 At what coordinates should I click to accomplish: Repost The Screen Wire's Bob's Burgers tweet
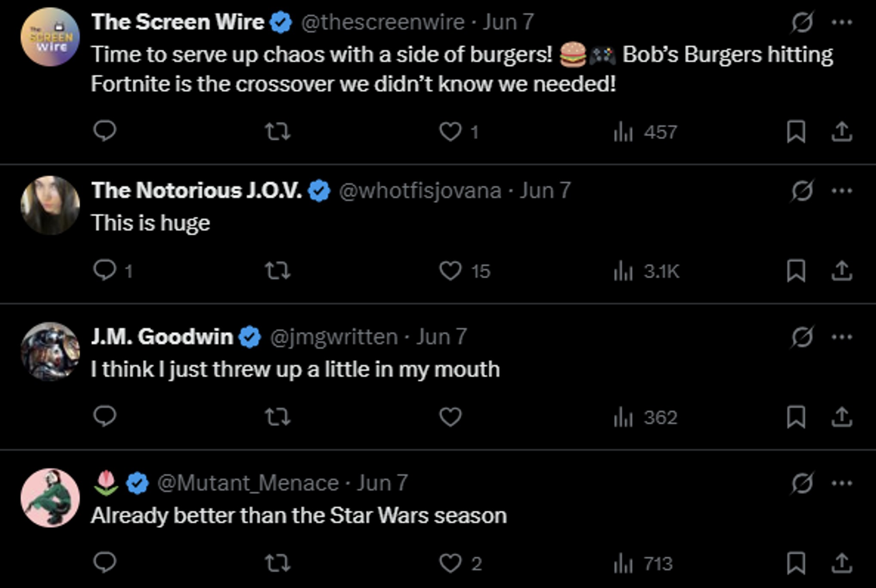(277, 131)
